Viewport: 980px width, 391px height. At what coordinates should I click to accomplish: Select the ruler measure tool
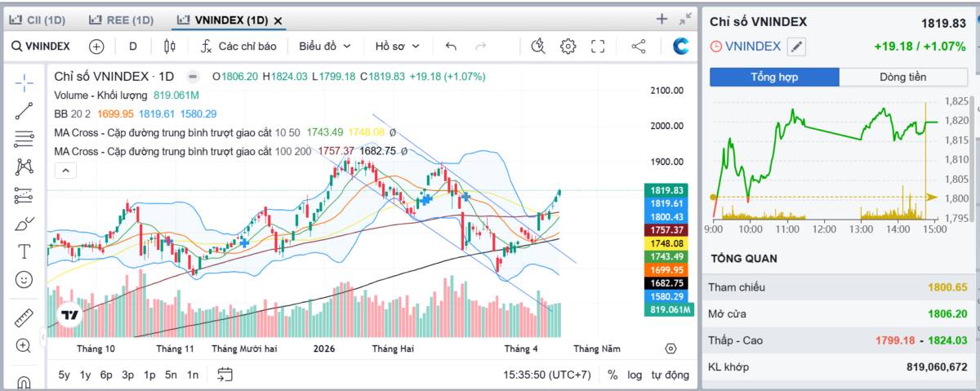pos(24,318)
